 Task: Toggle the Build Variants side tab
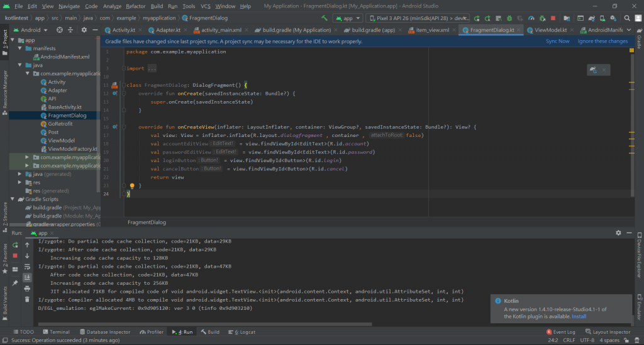(x=5, y=304)
